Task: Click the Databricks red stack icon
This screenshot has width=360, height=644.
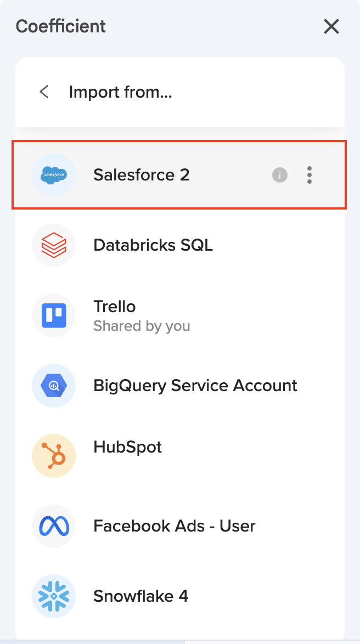Action: [54, 245]
